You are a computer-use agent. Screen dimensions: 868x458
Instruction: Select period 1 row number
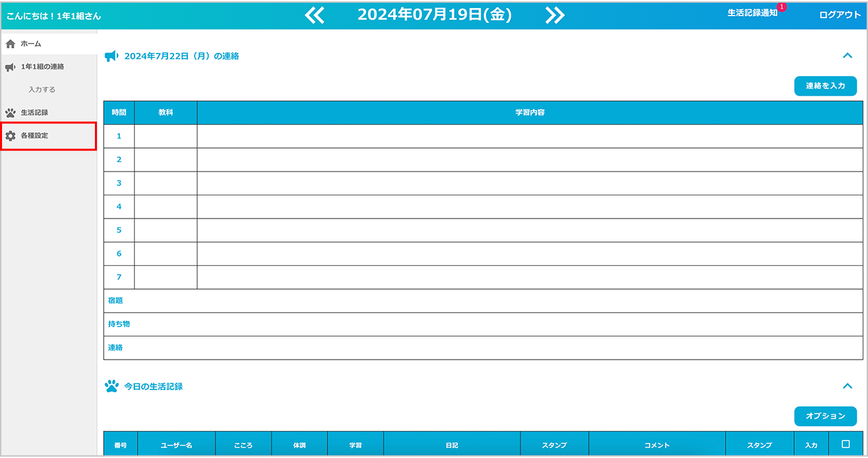[119, 136]
